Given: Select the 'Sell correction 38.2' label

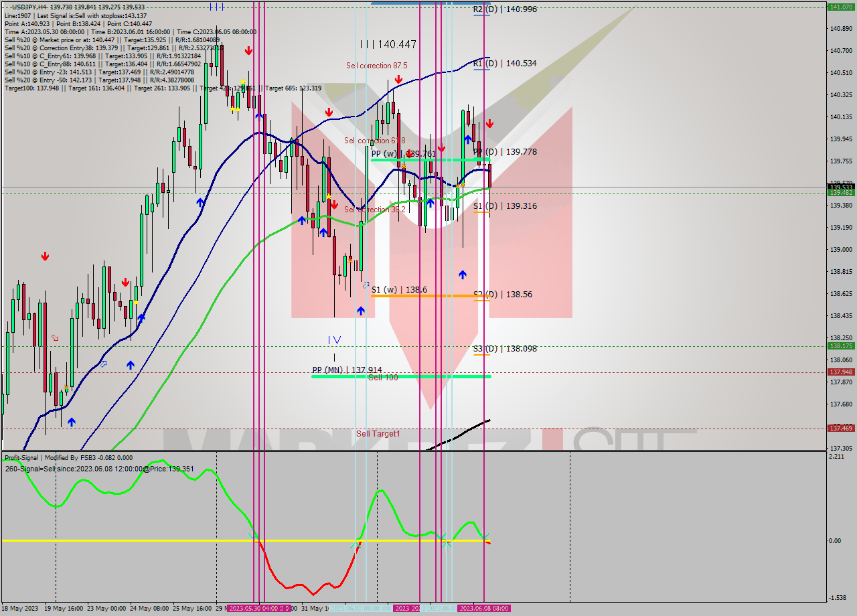Looking at the screenshot, I should (x=375, y=210).
